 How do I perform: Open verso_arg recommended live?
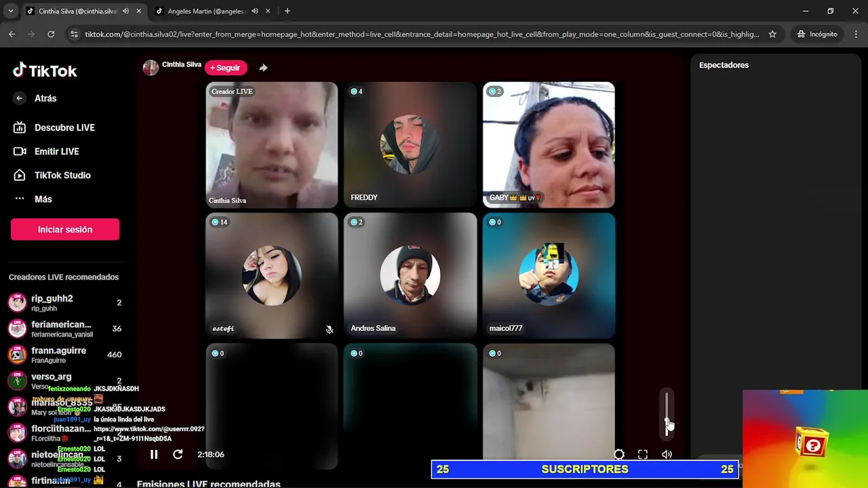point(66,381)
